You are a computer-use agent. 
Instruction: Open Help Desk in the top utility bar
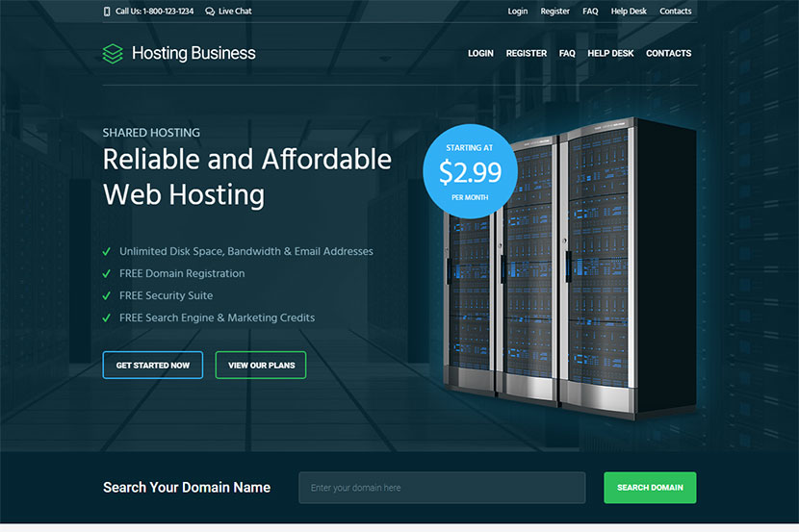[629, 12]
